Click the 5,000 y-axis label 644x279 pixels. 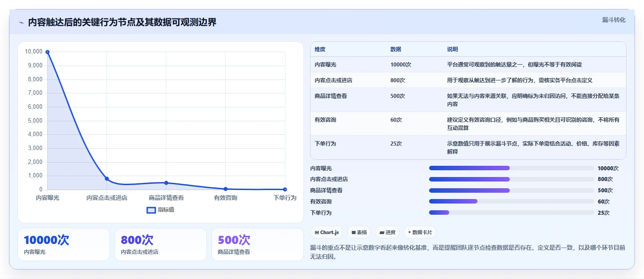pos(35,121)
